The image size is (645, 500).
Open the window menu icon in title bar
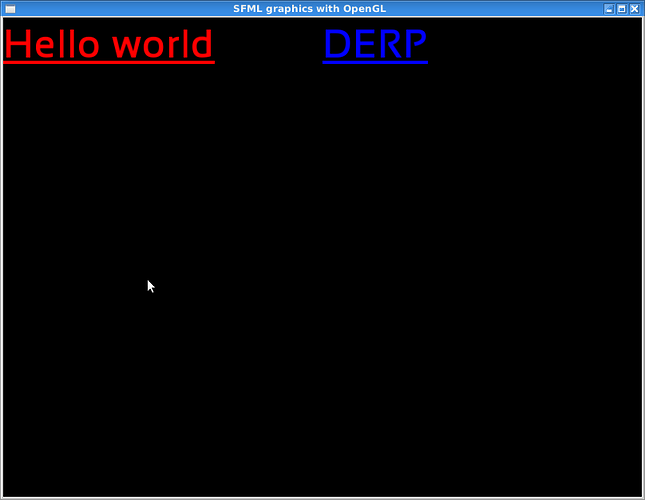click(10, 9)
